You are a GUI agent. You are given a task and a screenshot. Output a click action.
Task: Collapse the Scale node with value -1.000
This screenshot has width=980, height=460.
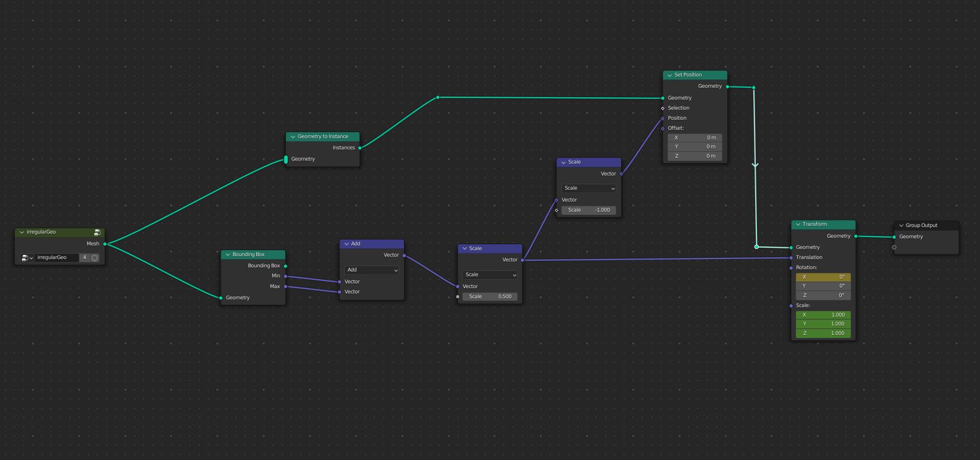tap(564, 162)
